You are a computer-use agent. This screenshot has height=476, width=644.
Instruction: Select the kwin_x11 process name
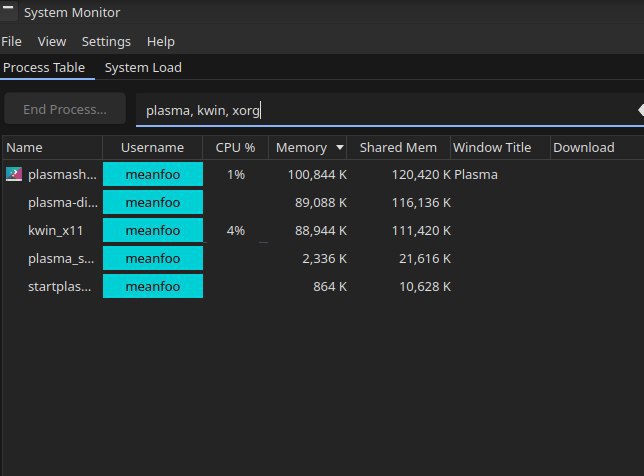click(55, 230)
